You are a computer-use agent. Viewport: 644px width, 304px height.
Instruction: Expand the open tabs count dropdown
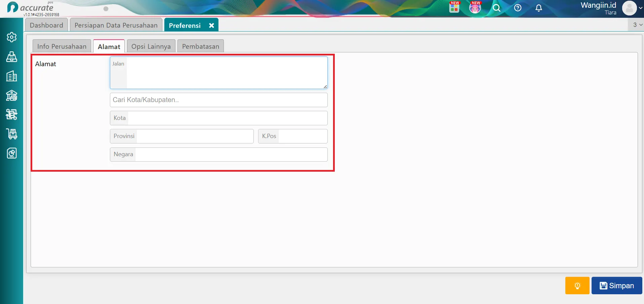(637, 25)
